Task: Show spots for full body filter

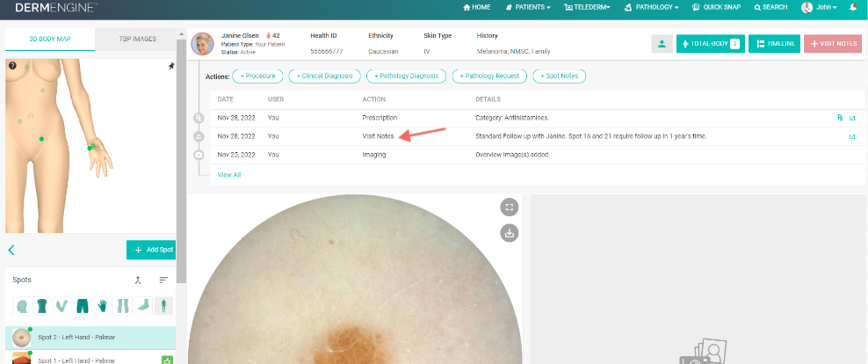Action: click(x=163, y=306)
